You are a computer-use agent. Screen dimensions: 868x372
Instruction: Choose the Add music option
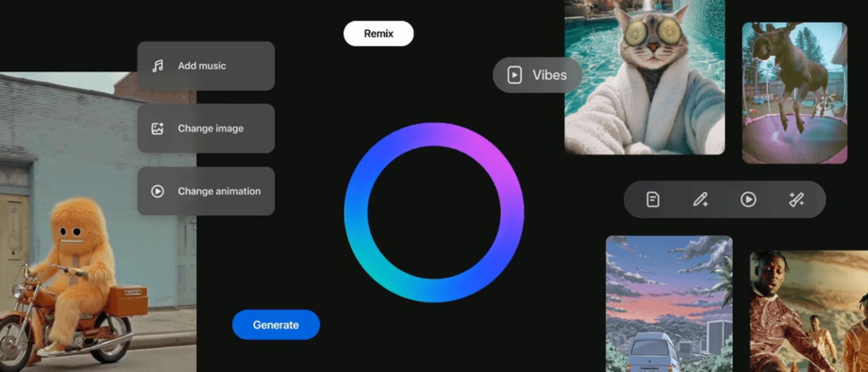tap(206, 66)
